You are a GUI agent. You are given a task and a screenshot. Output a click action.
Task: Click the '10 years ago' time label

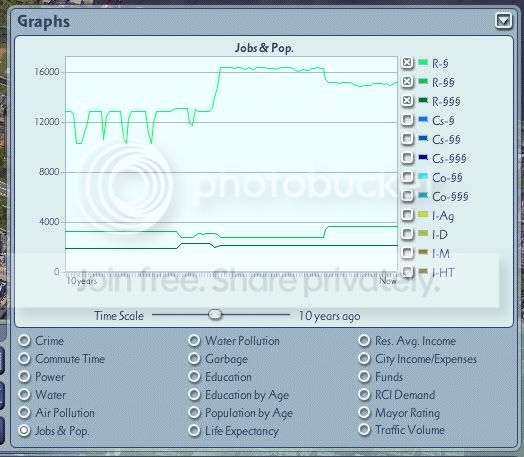pos(329,316)
